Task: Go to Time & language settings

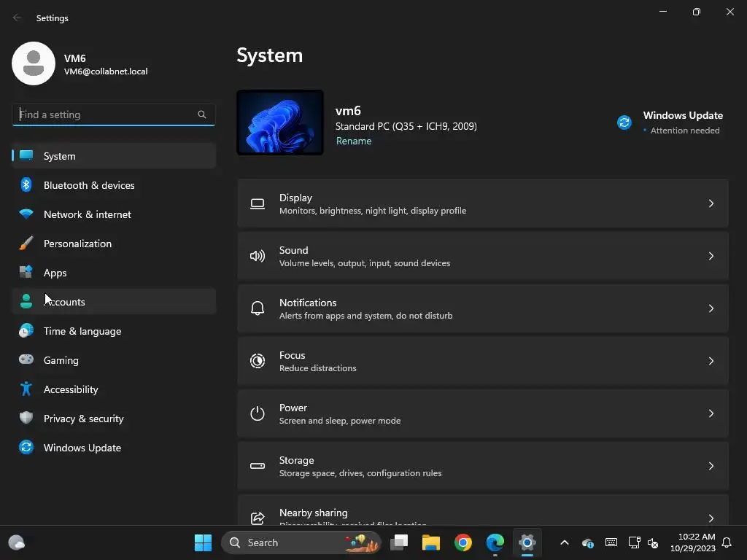Action: click(x=114, y=330)
